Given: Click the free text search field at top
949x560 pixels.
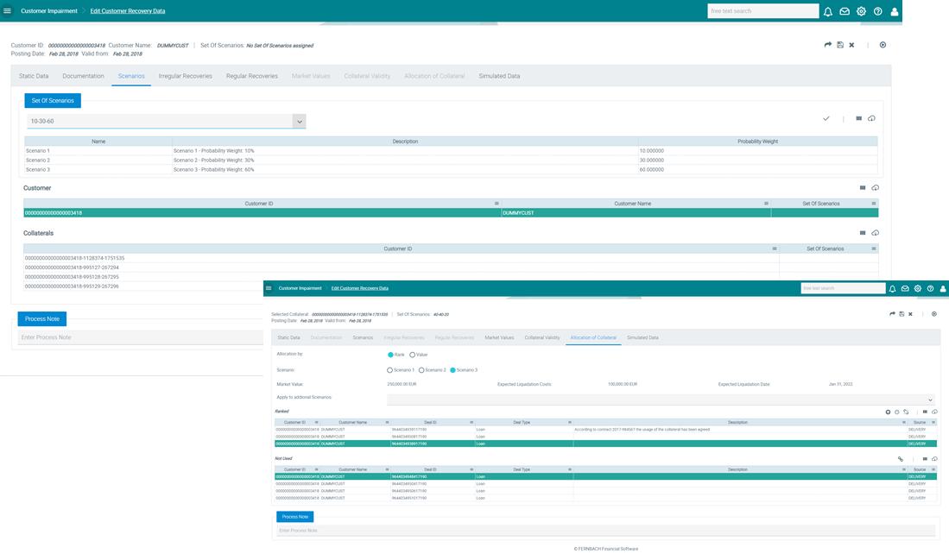Looking at the screenshot, I should pos(762,11).
